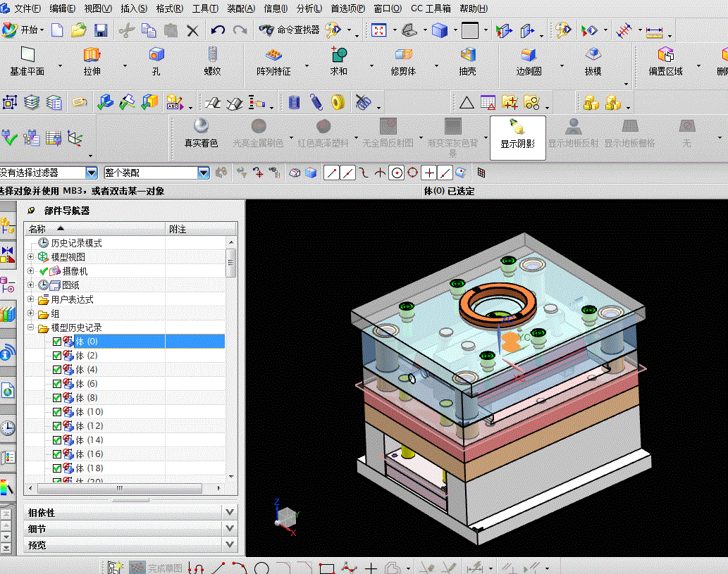Open the 文件(F) menu
This screenshot has width=728, height=574.
[27, 8]
